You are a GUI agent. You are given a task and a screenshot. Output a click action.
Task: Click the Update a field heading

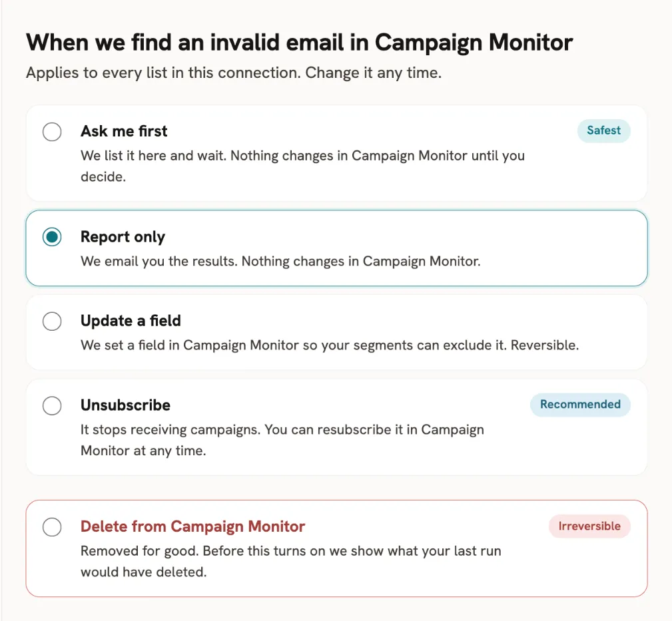pos(131,321)
